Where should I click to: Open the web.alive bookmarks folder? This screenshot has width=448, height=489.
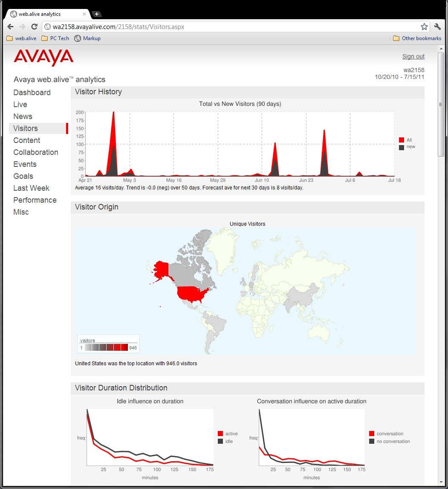coord(21,38)
